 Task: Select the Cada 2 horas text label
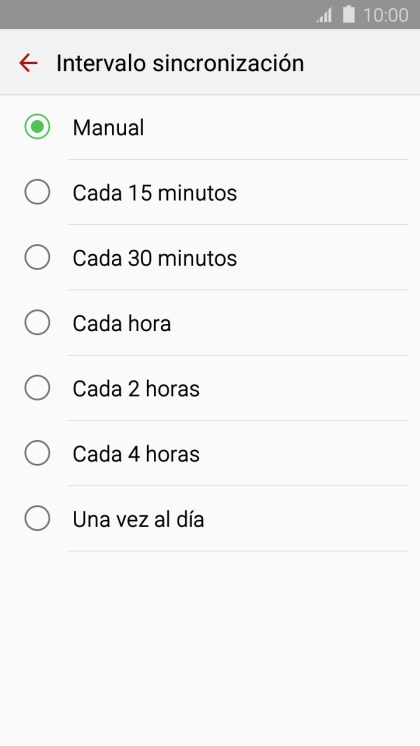pos(136,389)
